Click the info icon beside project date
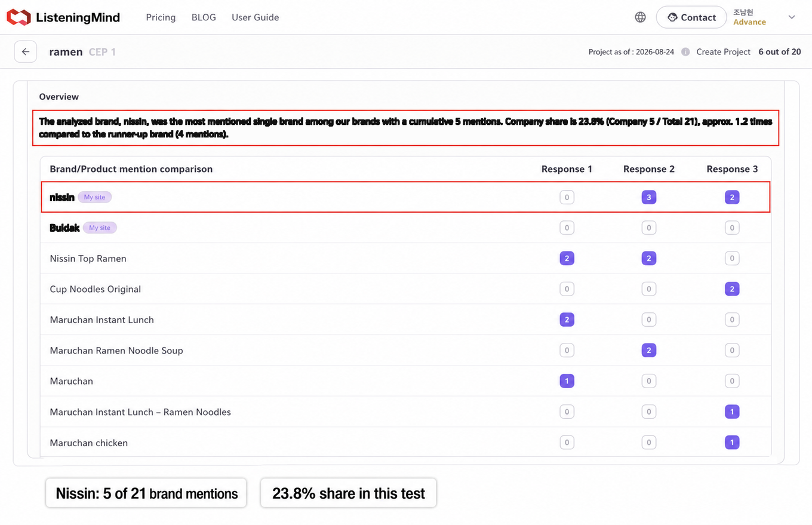Viewport: 812px width, 525px height. 685,52
